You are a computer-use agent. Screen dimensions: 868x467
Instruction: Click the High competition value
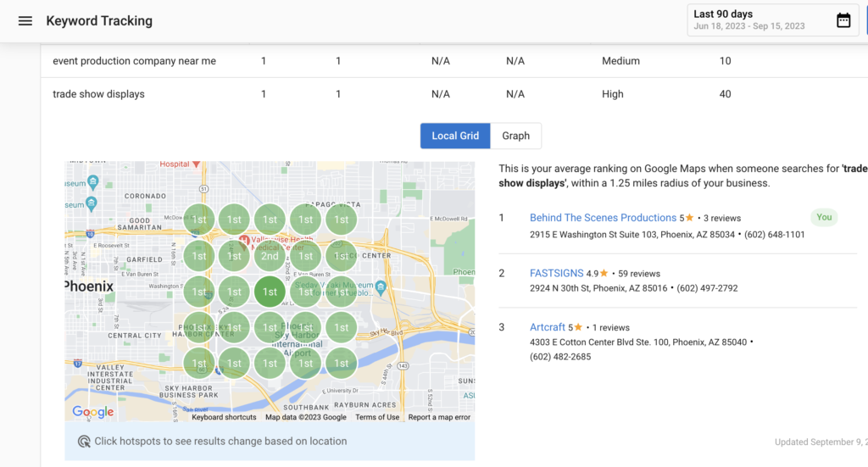(612, 94)
